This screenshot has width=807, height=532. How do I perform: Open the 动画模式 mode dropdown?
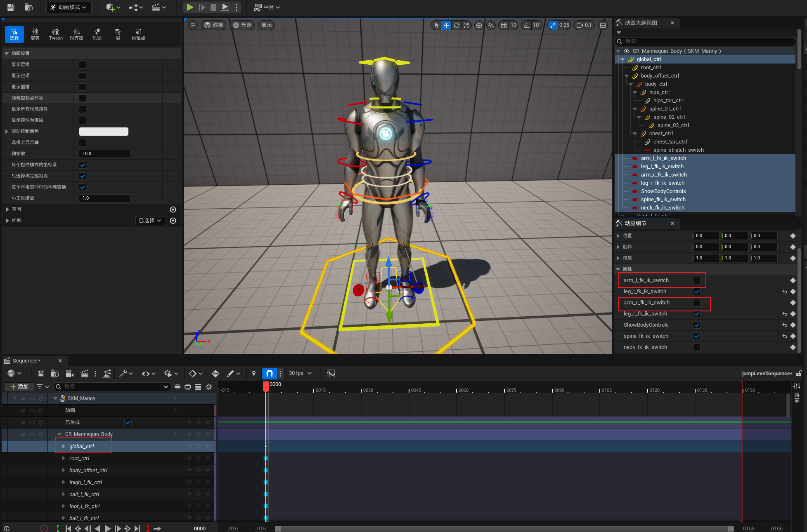pyautogui.click(x=69, y=7)
